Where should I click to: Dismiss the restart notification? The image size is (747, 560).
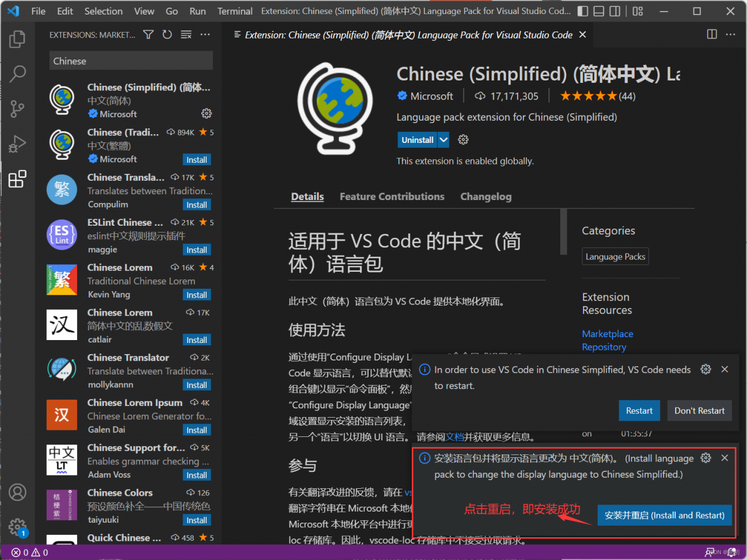coord(724,369)
